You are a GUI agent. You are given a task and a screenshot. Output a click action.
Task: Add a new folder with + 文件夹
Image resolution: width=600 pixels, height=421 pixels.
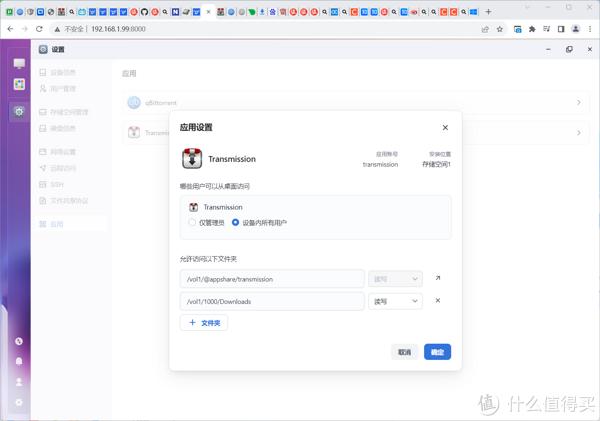coord(204,323)
